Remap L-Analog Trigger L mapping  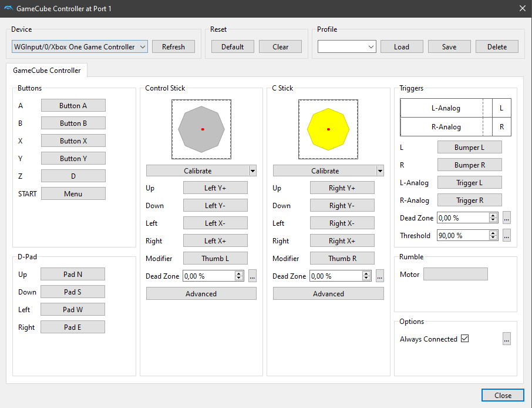point(470,182)
